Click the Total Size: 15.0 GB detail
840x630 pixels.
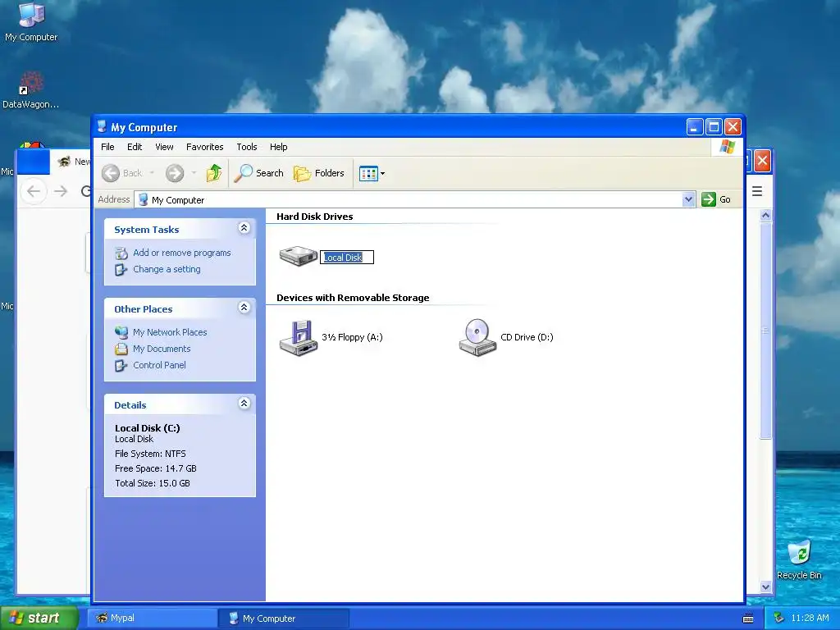coord(152,483)
